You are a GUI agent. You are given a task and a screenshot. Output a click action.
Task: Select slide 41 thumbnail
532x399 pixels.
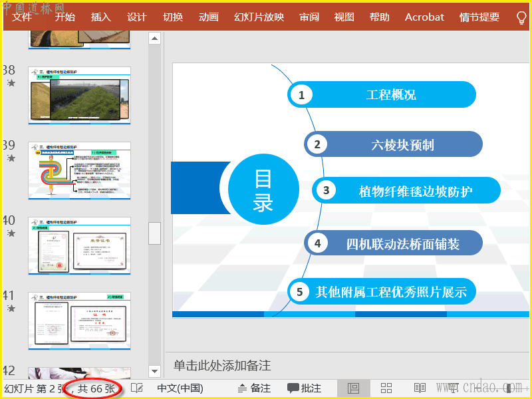[79, 321]
